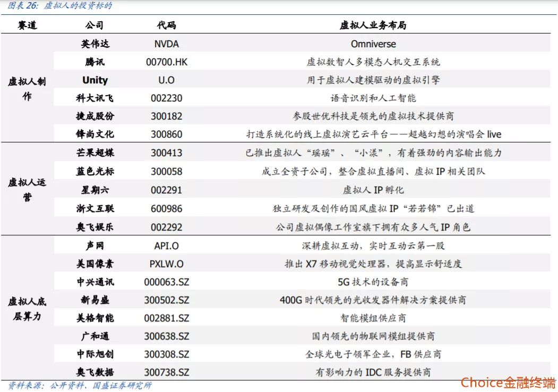Select the '虚拟人运营' category cell

27,190
